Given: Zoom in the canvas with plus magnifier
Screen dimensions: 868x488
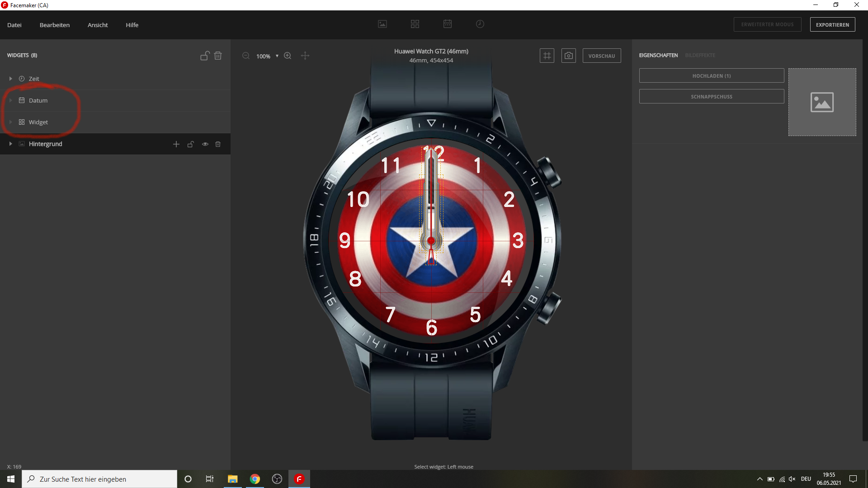Looking at the screenshot, I should pos(288,56).
